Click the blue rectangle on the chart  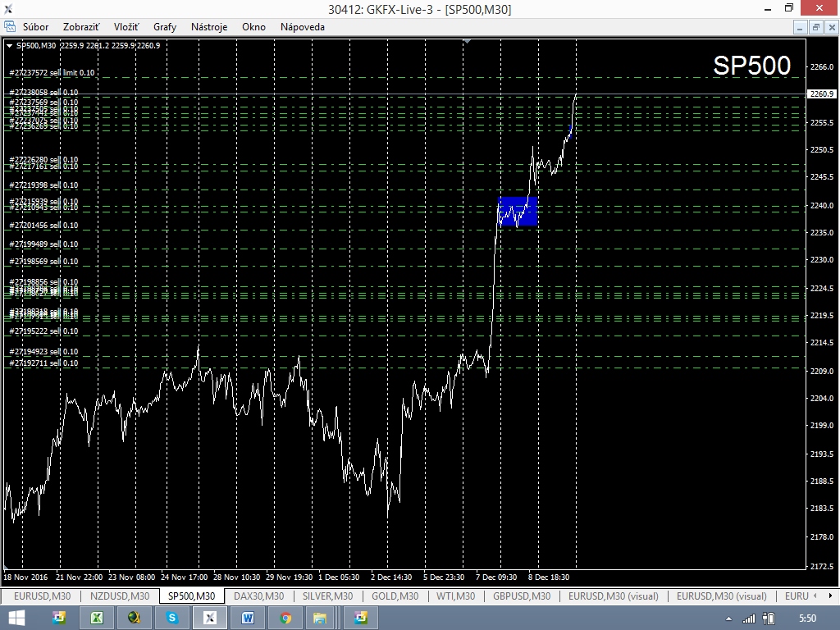[518, 211]
